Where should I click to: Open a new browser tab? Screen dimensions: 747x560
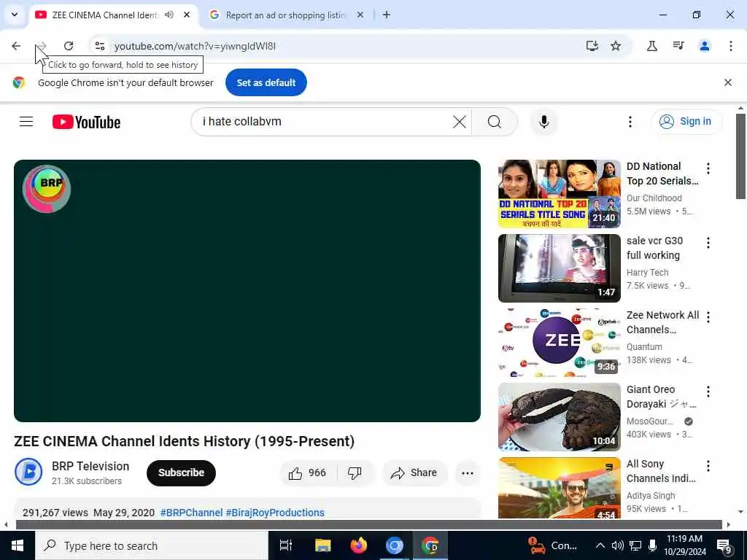point(387,15)
